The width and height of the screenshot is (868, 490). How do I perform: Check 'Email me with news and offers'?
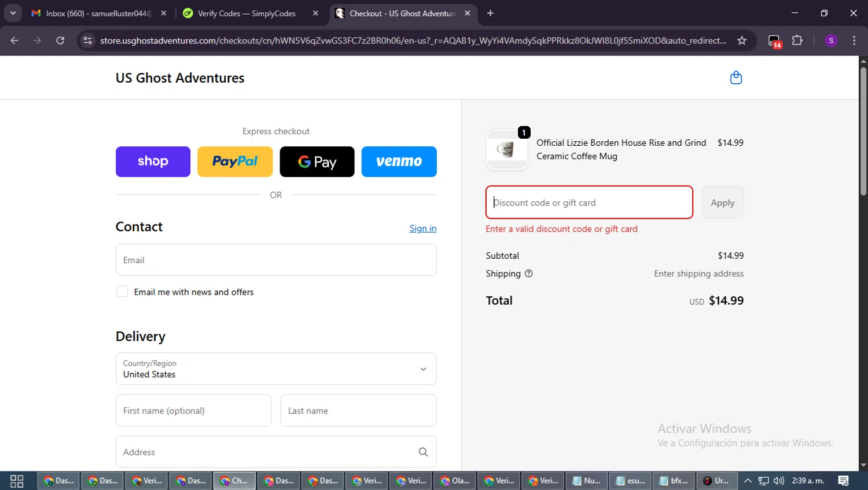(x=122, y=292)
